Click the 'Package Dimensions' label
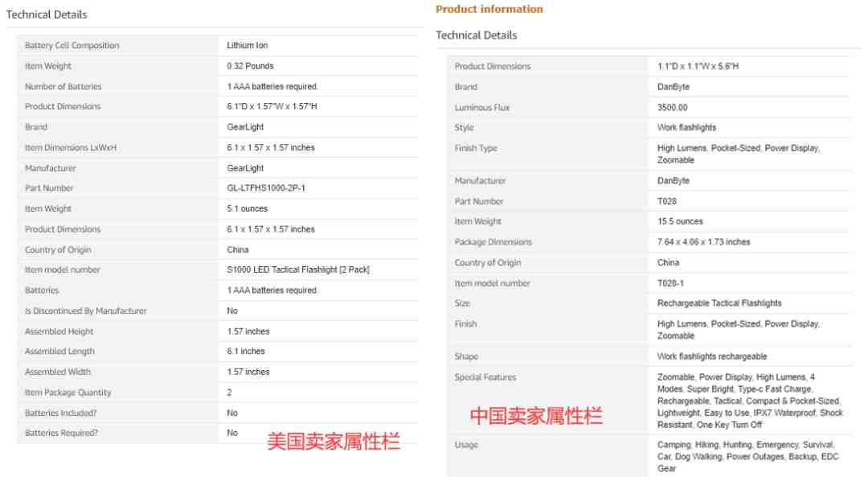 493,242
